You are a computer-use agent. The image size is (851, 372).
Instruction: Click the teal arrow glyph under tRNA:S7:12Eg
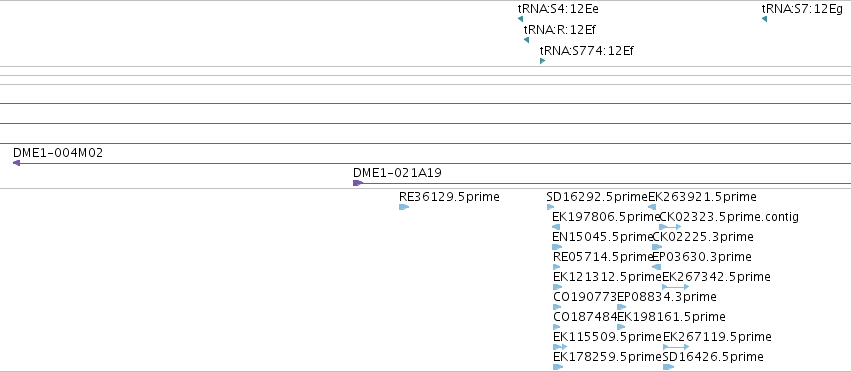tap(764, 19)
